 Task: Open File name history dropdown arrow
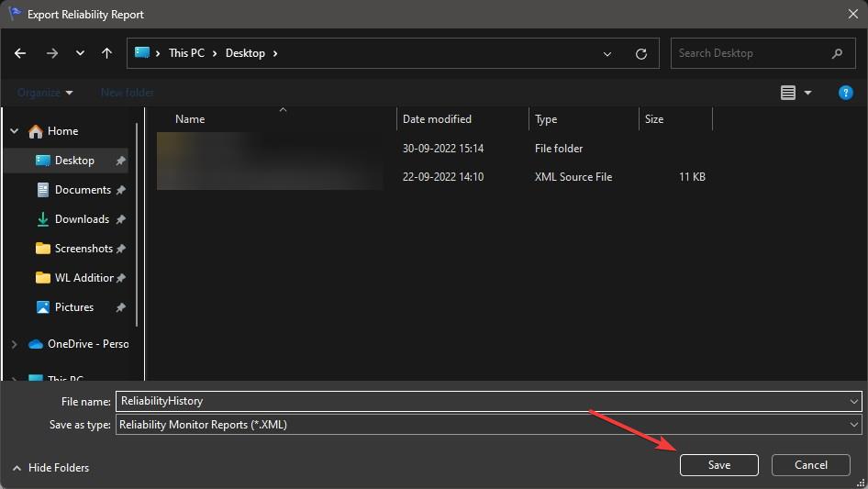click(853, 402)
